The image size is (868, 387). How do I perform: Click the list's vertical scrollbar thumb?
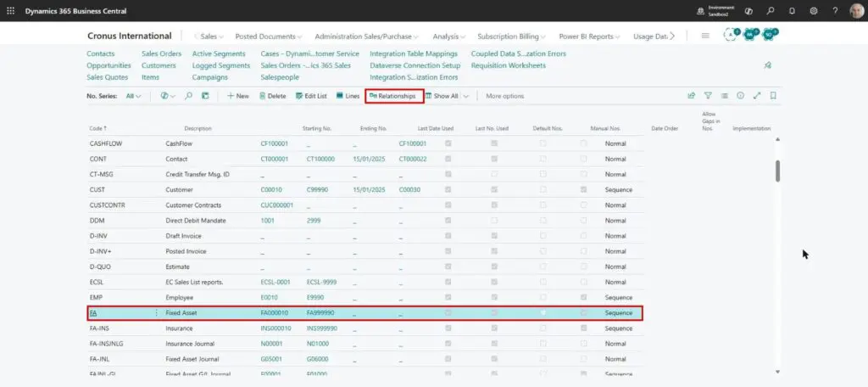(x=778, y=171)
